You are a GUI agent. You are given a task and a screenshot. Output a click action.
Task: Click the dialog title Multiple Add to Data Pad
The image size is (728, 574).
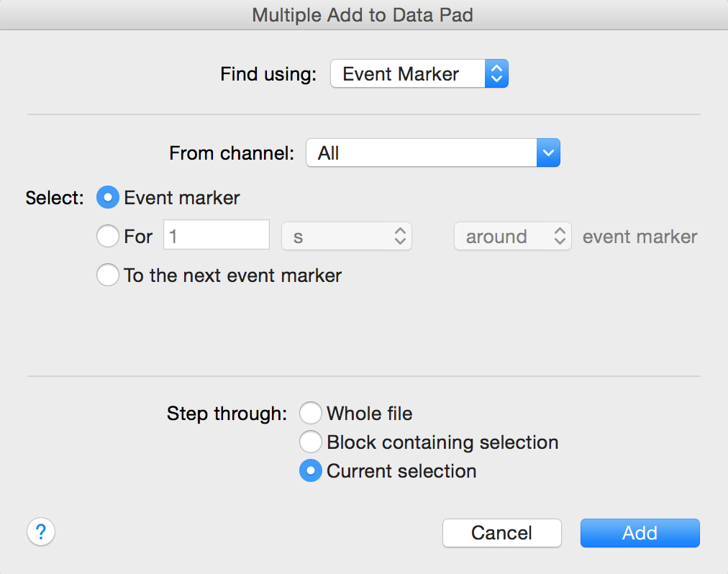363,15
